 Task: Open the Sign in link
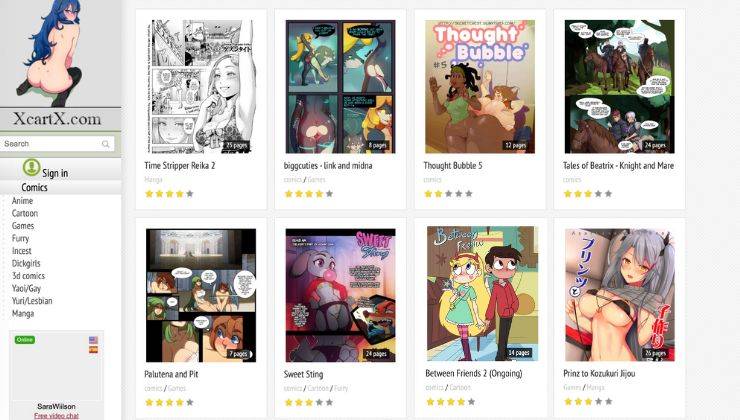coord(55,173)
